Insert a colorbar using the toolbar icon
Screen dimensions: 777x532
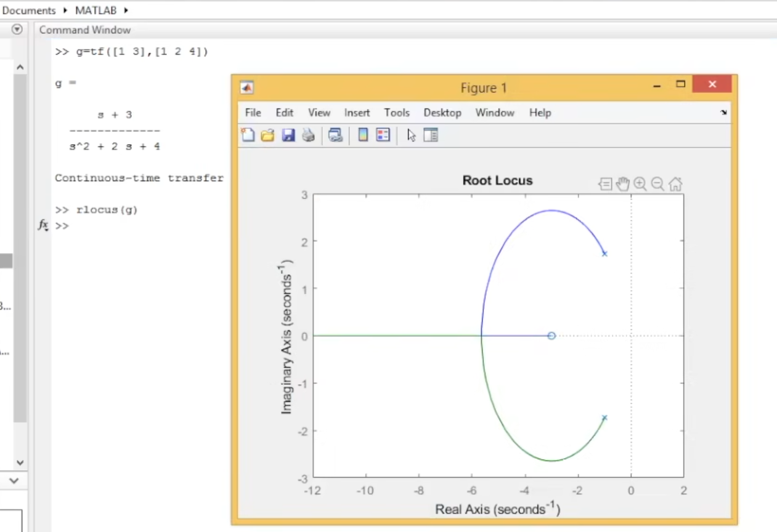(x=363, y=135)
